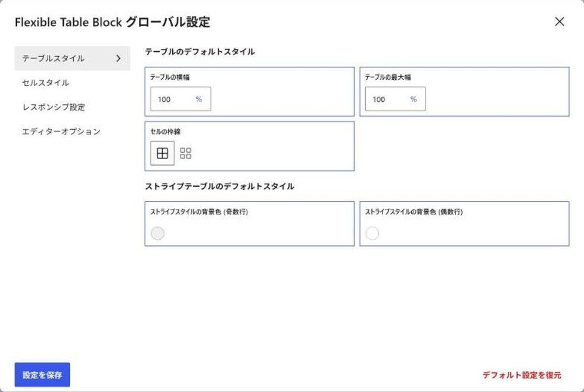Click the ストライプスタイルの背景色 (偶数行) label
The height and width of the screenshot is (392, 584).
(414, 212)
